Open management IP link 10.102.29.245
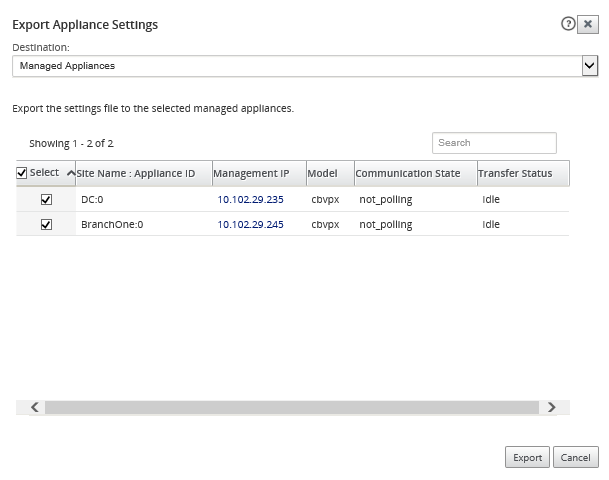Viewport: 609px width, 480px height. point(251,224)
